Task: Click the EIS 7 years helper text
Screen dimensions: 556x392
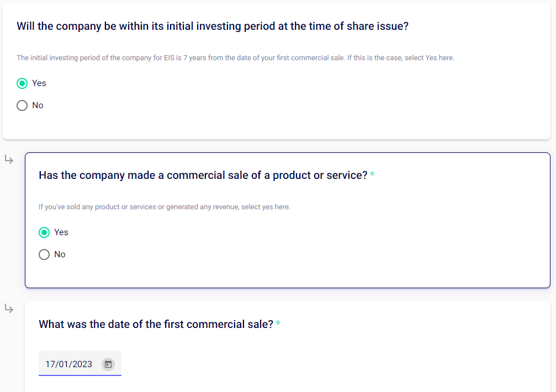Action: click(x=235, y=58)
